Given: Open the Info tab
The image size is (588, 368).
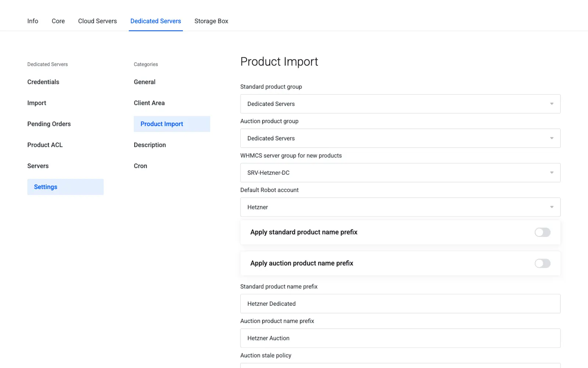Looking at the screenshot, I should coord(33,21).
